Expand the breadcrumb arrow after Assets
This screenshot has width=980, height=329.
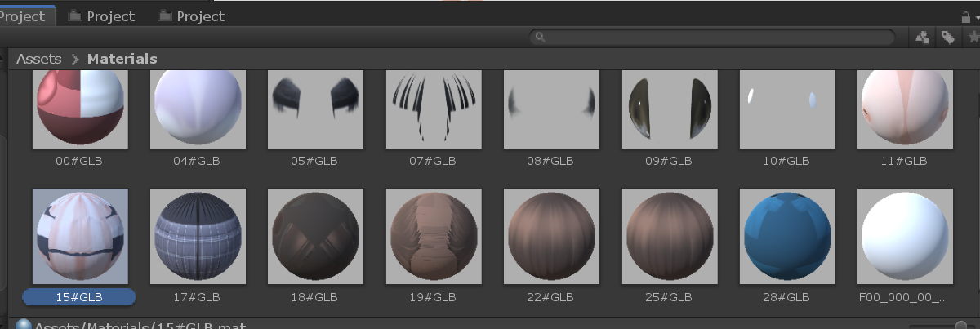click(x=74, y=59)
